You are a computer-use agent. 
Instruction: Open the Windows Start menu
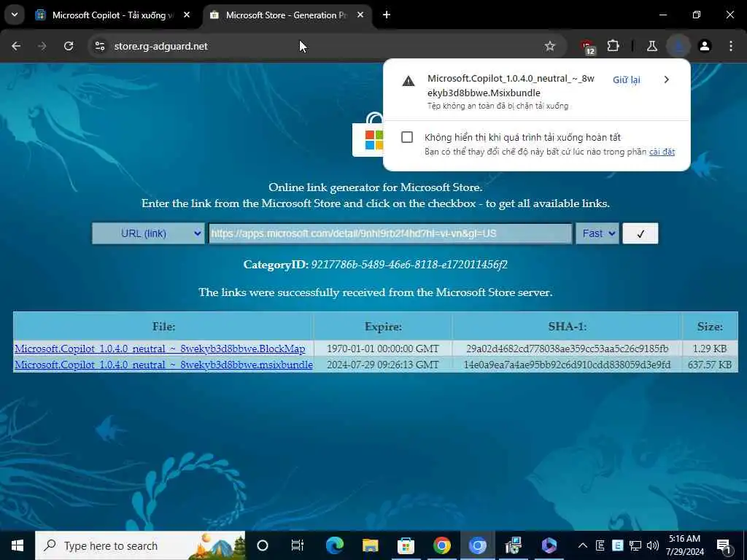tap(18, 545)
